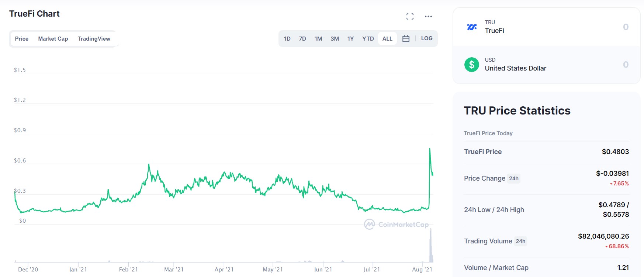This screenshot has height=277, width=644.
Task: Select the YTD time range
Action: click(x=368, y=38)
